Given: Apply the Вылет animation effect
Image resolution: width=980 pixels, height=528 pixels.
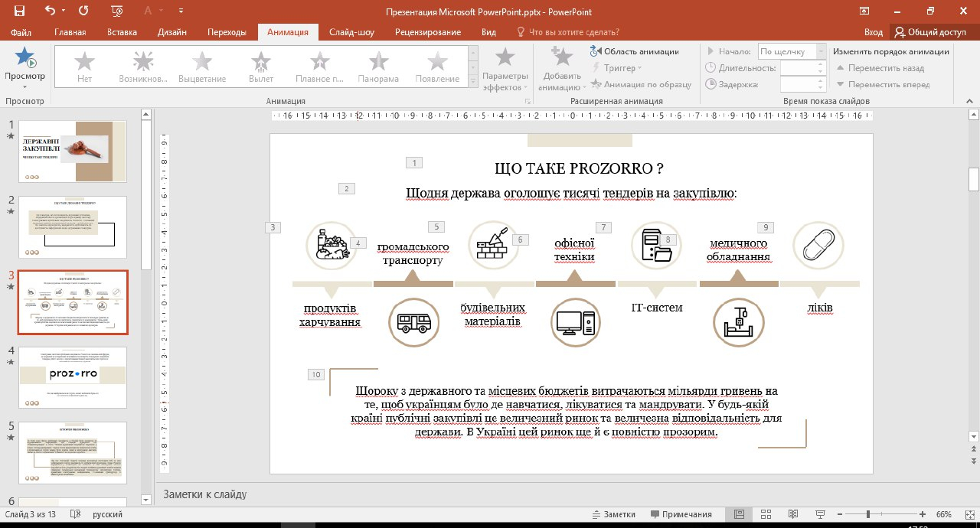Looking at the screenshot, I should pyautogui.click(x=261, y=67).
